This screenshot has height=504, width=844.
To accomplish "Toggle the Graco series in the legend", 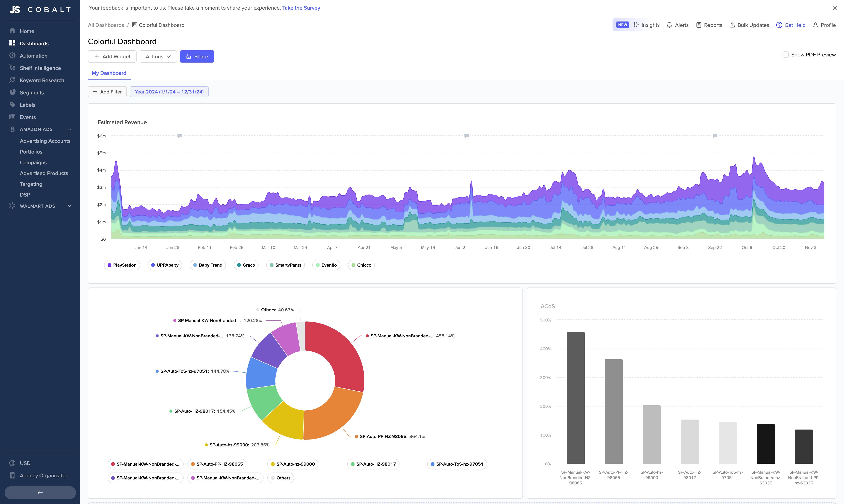I will coord(246,265).
